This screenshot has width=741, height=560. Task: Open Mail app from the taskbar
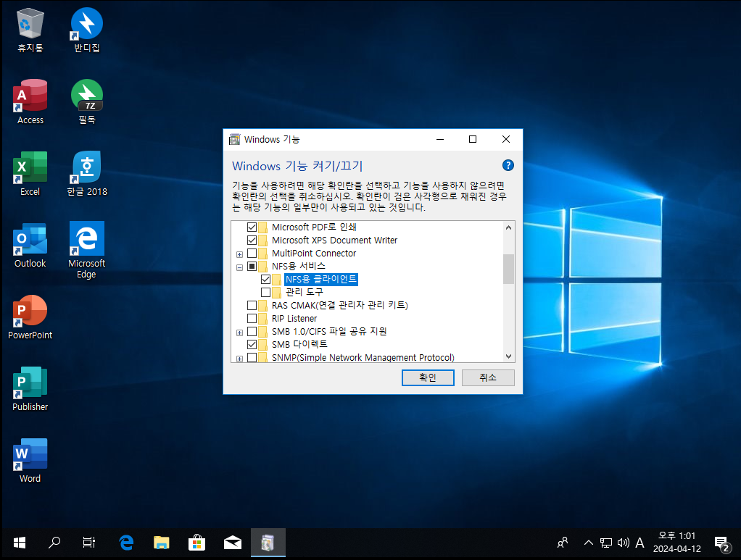click(233, 543)
